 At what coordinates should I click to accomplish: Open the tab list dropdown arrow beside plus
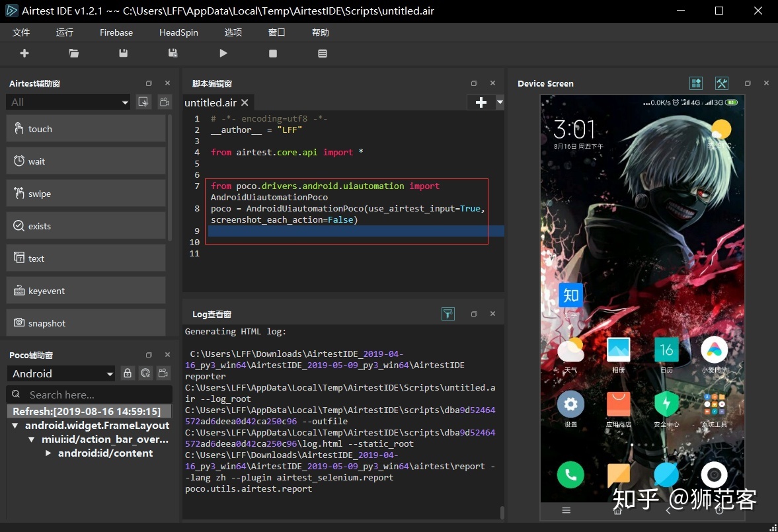coord(500,102)
